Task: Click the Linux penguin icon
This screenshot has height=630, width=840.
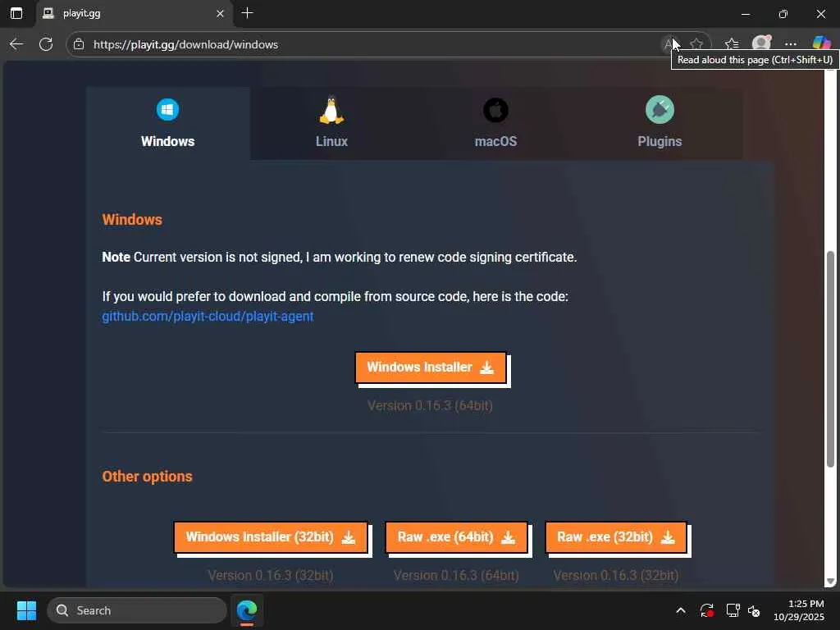Action: 331,110
